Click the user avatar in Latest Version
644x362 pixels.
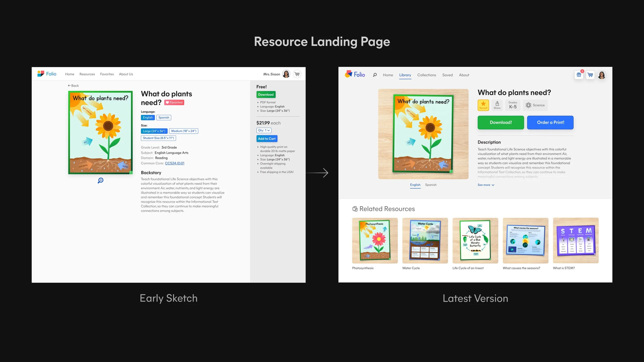point(602,75)
